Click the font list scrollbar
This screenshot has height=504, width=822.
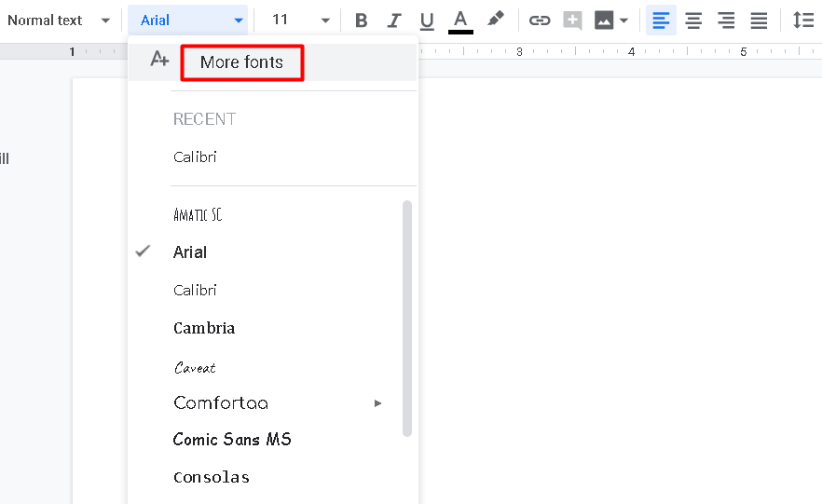click(x=407, y=318)
